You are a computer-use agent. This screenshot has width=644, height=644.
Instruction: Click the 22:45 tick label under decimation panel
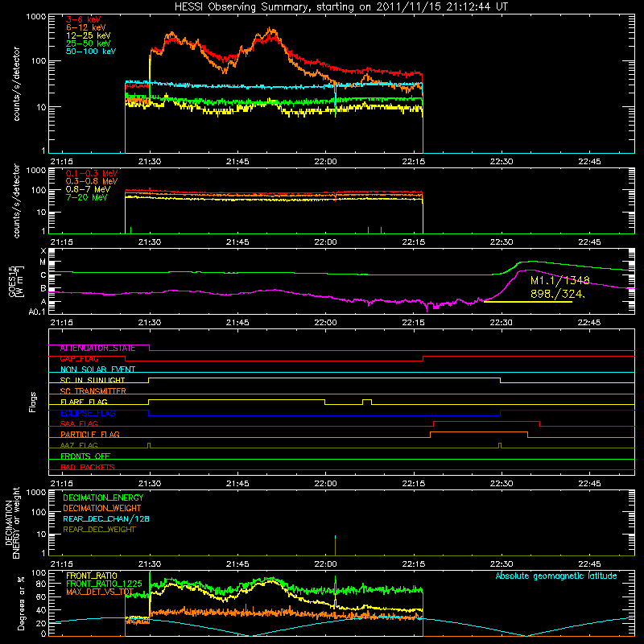tap(589, 564)
